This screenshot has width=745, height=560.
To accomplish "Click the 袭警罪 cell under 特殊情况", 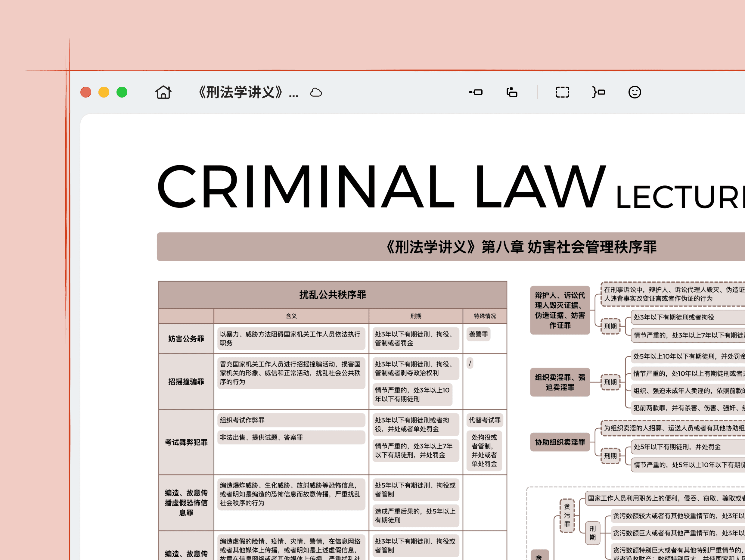I will tap(478, 334).
